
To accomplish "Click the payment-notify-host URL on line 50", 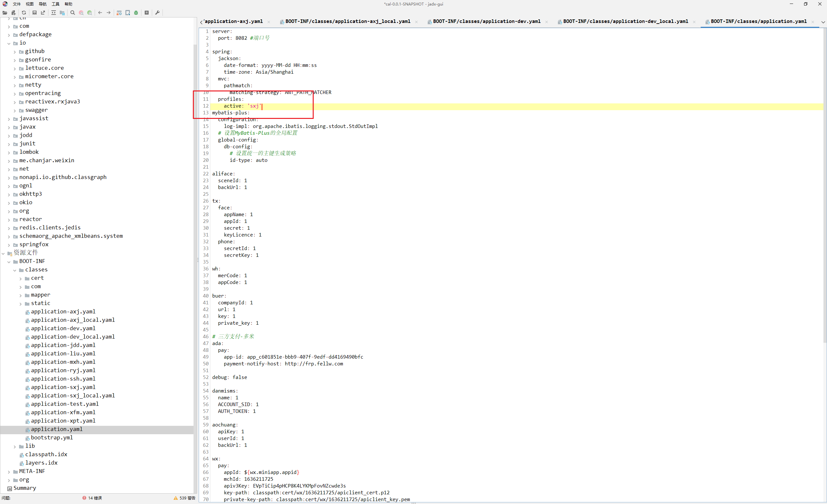I will (314, 364).
